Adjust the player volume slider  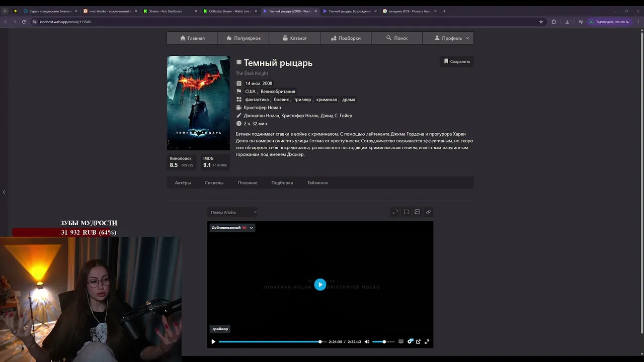click(x=383, y=342)
